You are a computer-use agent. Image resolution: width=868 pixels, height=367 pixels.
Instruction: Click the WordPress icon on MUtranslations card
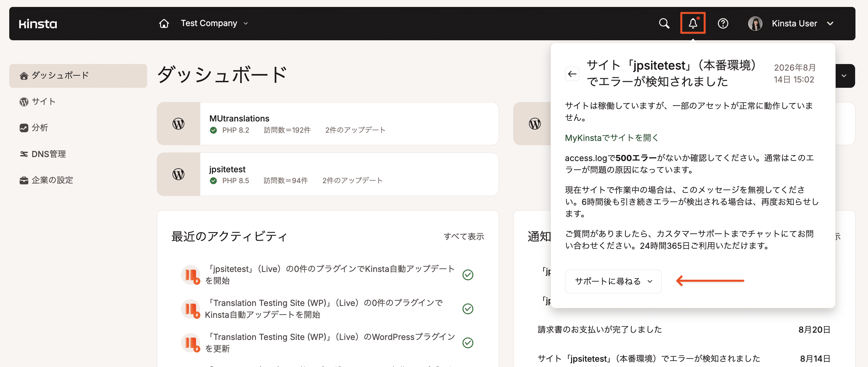point(178,124)
